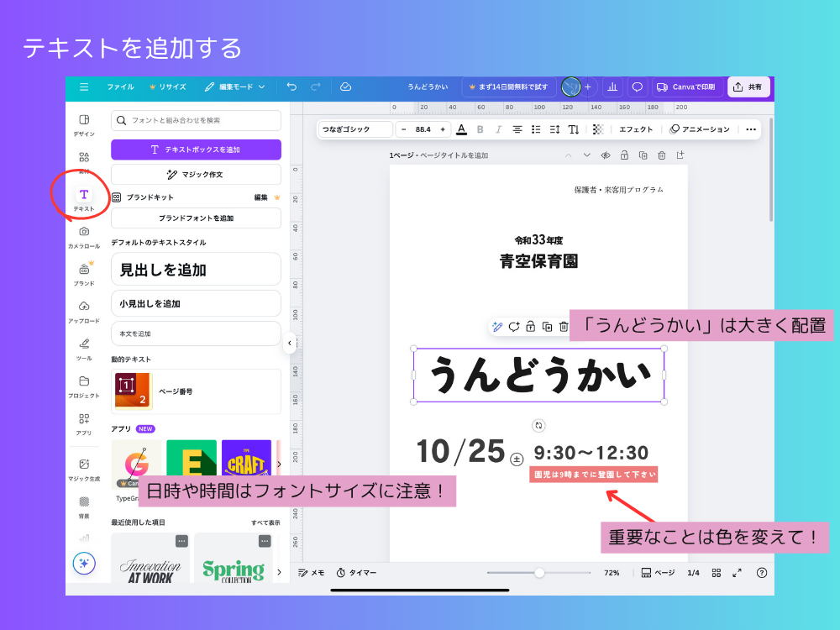Open more options ellipsis in text toolbar
Viewport: 840px width, 630px height.
750,129
